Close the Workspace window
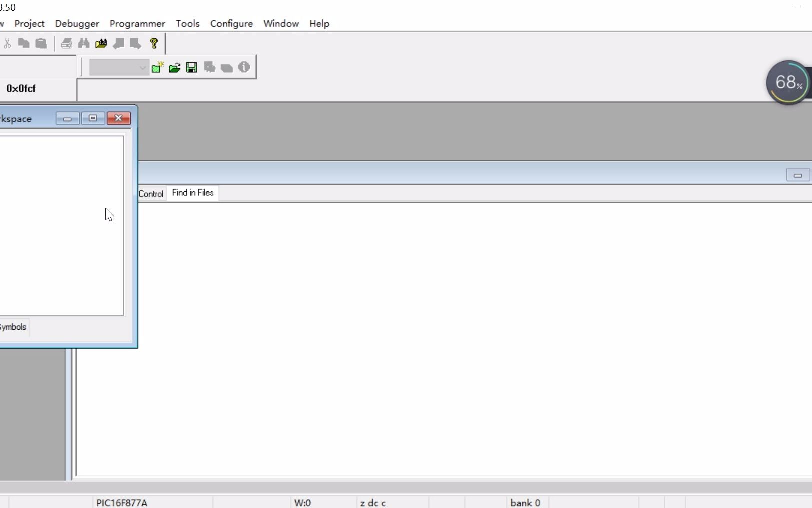Image resolution: width=812 pixels, height=508 pixels. click(119, 118)
